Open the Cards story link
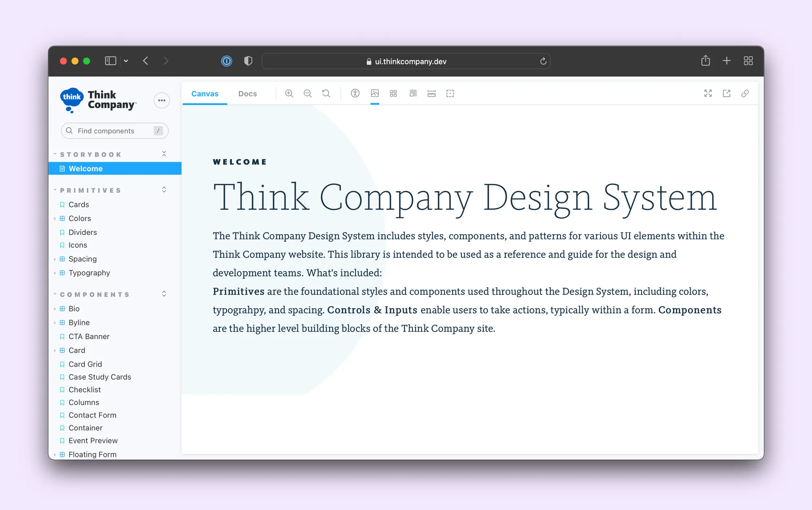812x510 pixels. click(79, 204)
